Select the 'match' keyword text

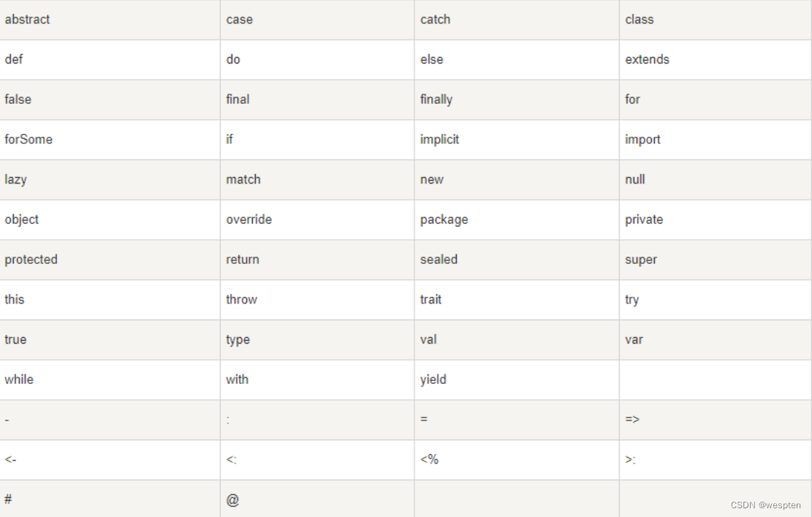243,180
